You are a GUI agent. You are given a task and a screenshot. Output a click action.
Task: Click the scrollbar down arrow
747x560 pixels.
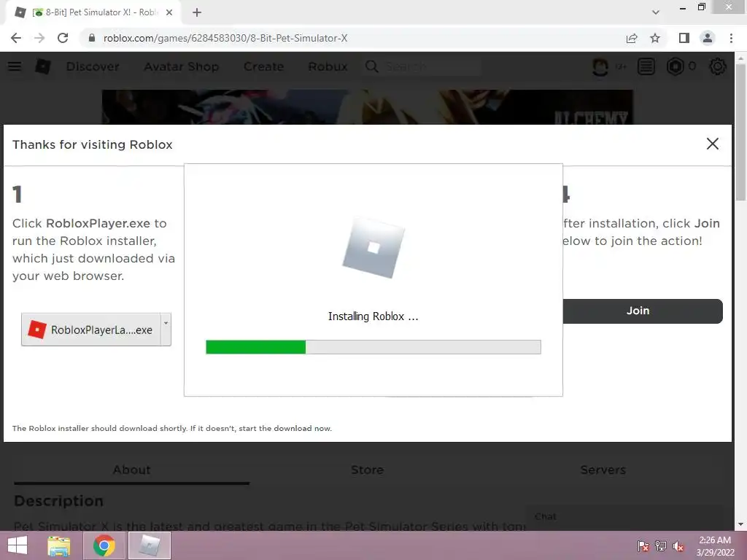tap(740, 524)
